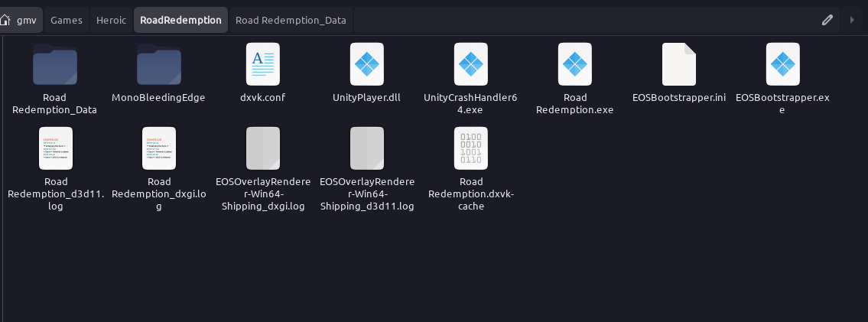The height and width of the screenshot is (322, 868).
Task: Select the EOSBootstrapper.ini blank file icon
Action: 679,64
